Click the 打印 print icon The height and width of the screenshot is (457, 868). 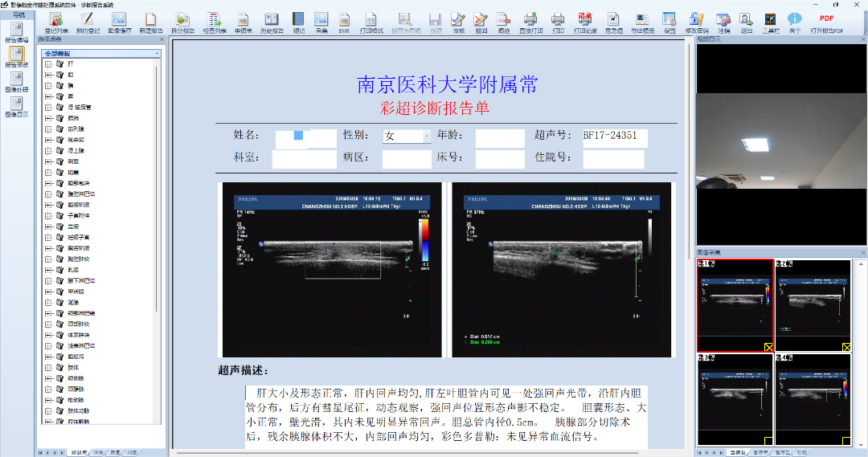pos(558,23)
